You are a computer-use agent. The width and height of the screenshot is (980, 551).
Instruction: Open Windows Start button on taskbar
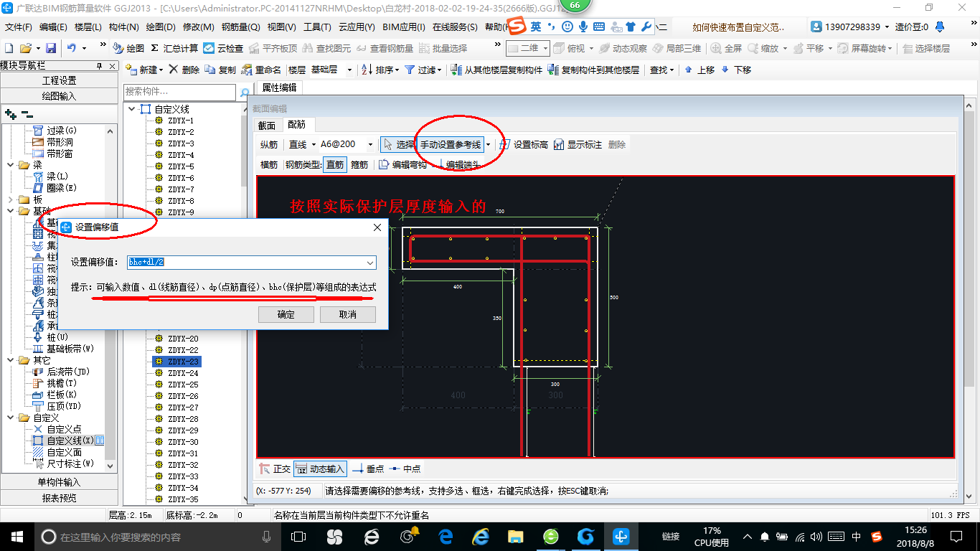click(x=16, y=537)
